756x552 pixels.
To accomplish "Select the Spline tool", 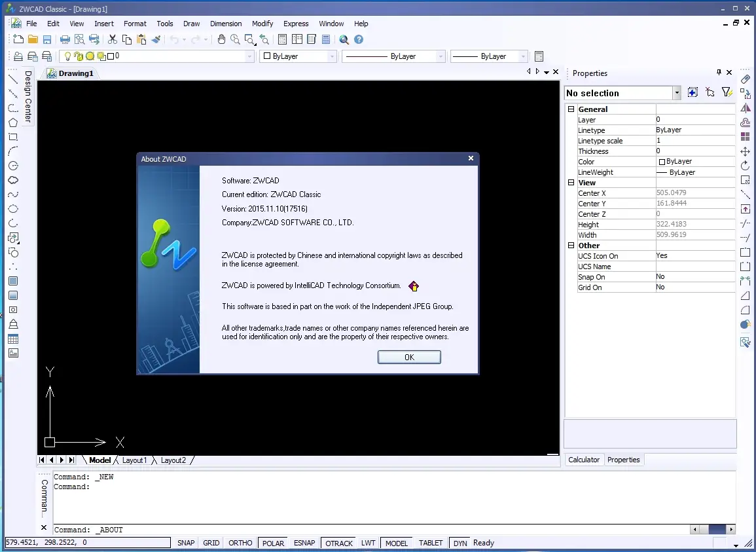I will pyautogui.click(x=13, y=194).
